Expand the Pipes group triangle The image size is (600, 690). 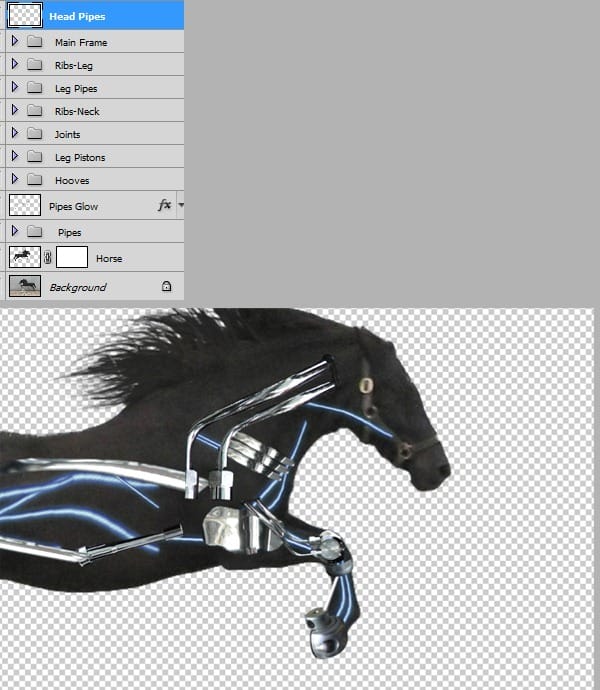pos(14,232)
